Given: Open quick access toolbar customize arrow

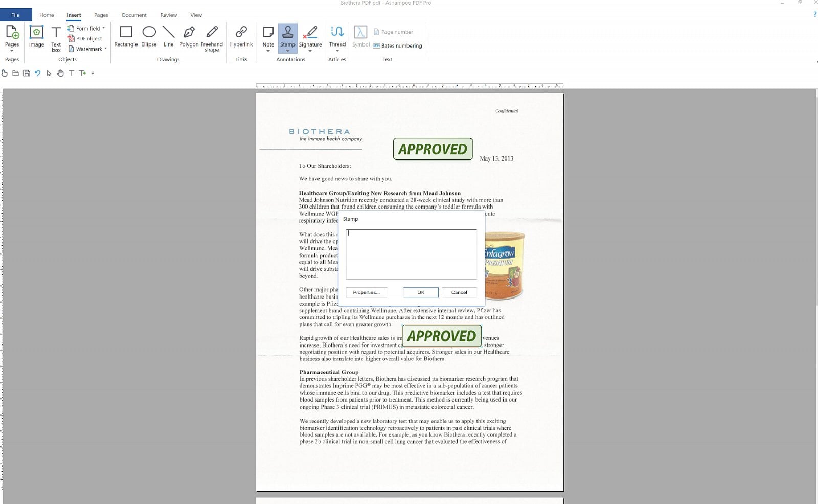Looking at the screenshot, I should pos(93,73).
